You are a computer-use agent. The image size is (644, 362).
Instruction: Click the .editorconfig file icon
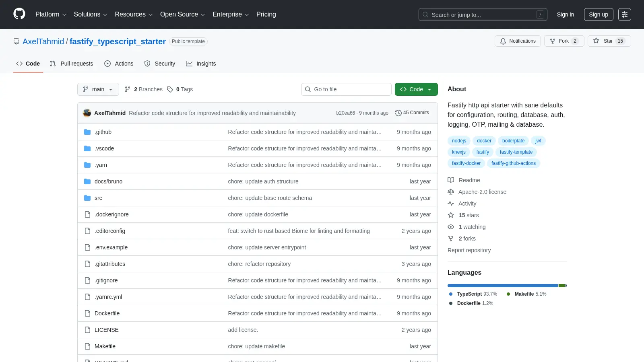87,231
